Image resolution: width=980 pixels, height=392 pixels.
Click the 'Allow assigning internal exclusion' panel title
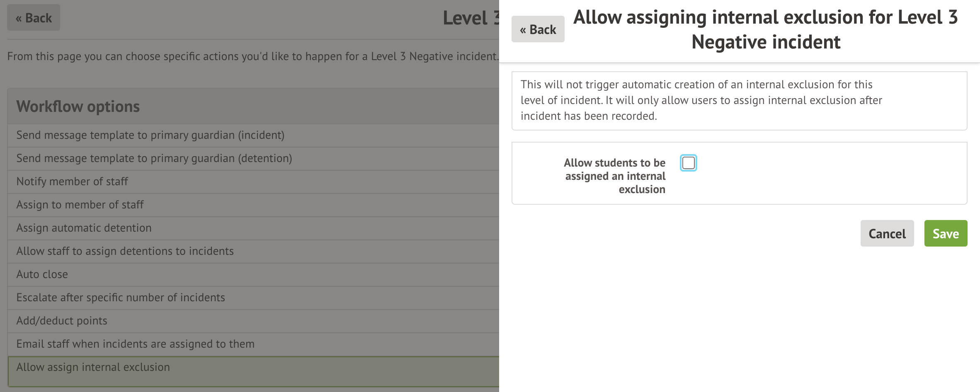coord(765,29)
